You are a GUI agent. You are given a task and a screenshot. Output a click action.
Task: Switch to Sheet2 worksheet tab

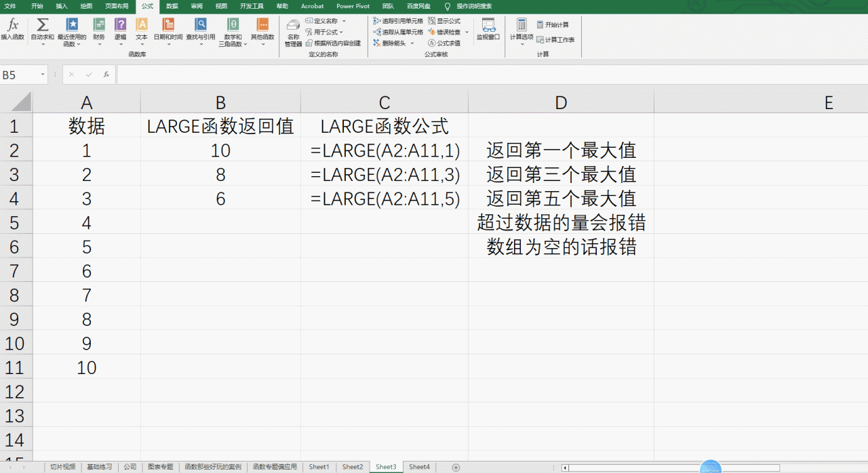pyautogui.click(x=353, y=467)
